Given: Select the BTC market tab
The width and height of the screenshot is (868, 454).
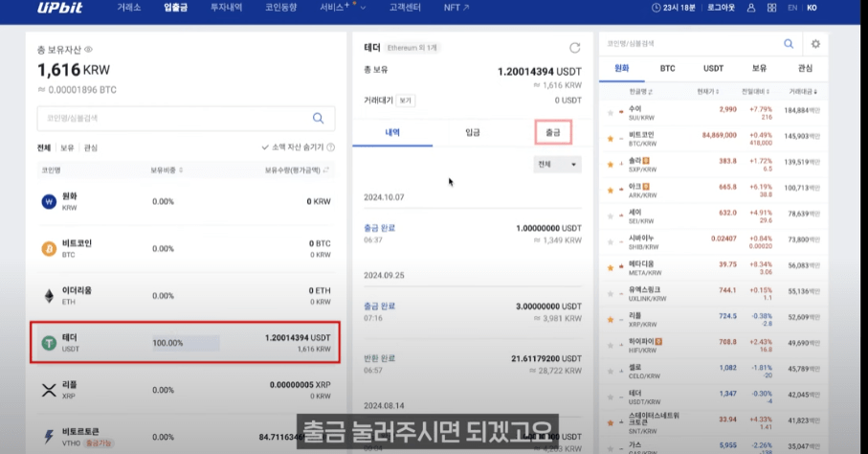Looking at the screenshot, I should pyautogui.click(x=668, y=68).
